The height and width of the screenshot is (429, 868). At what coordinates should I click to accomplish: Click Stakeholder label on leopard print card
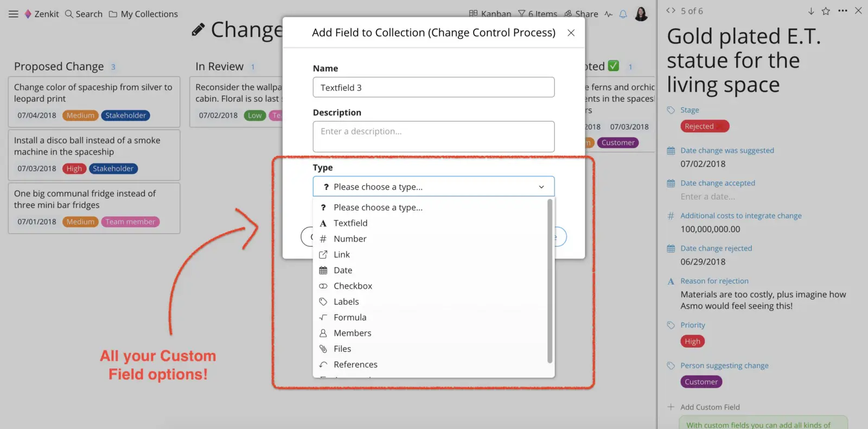pyautogui.click(x=125, y=116)
